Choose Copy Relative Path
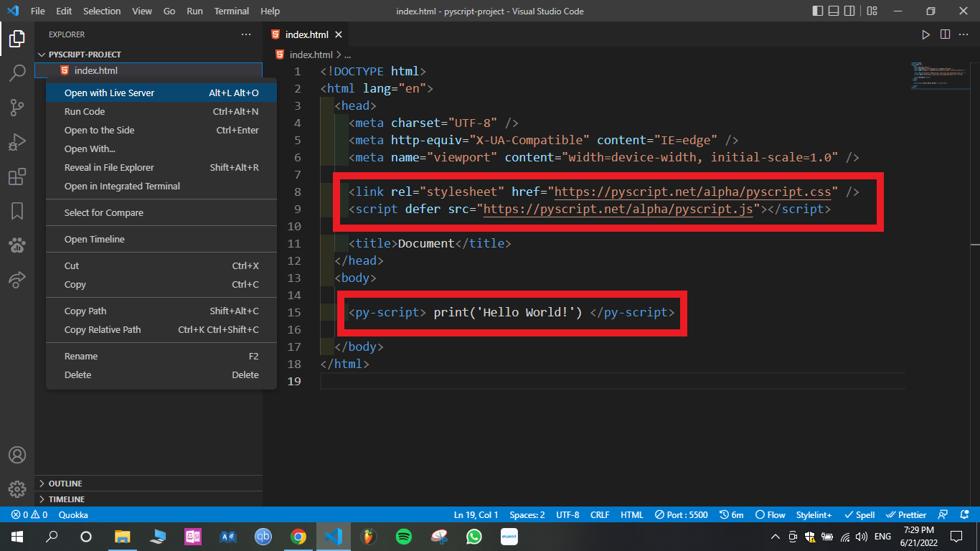 pyautogui.click(x=161, y=329)
